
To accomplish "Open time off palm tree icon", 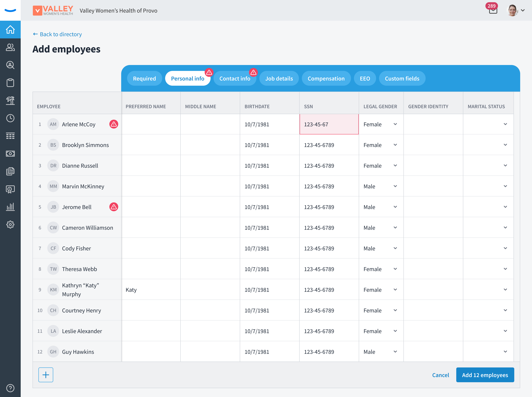I will (x=10, y=100).
